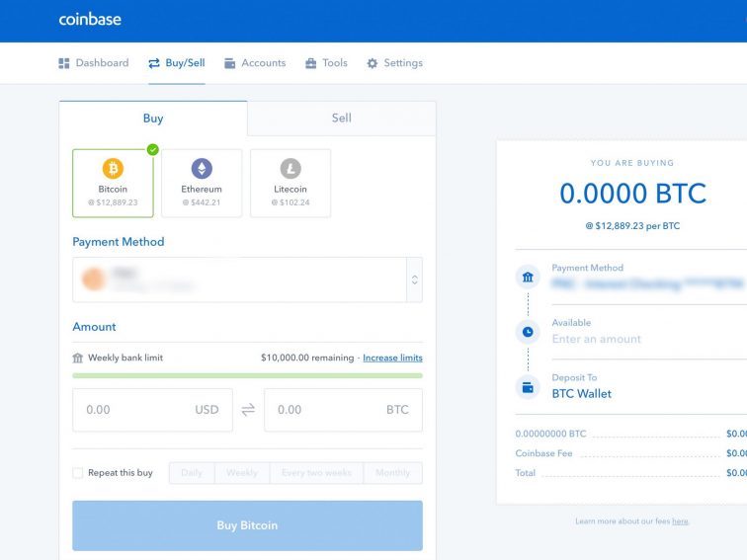Click the swap arrows between USD and BTC
Image resolution: width=747 pixels, height=560 pixels.
click(x=248, y=410)
